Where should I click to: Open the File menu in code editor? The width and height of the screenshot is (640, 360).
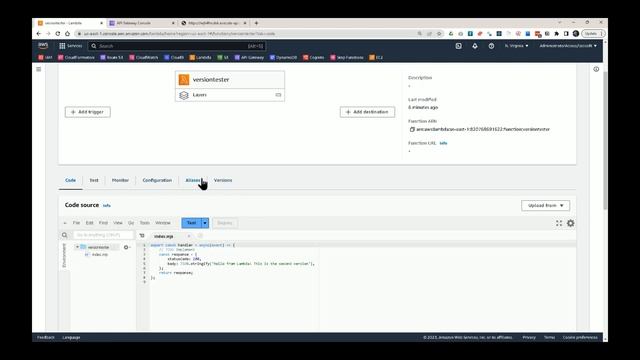pyautogui.click(x=76, y=223)
